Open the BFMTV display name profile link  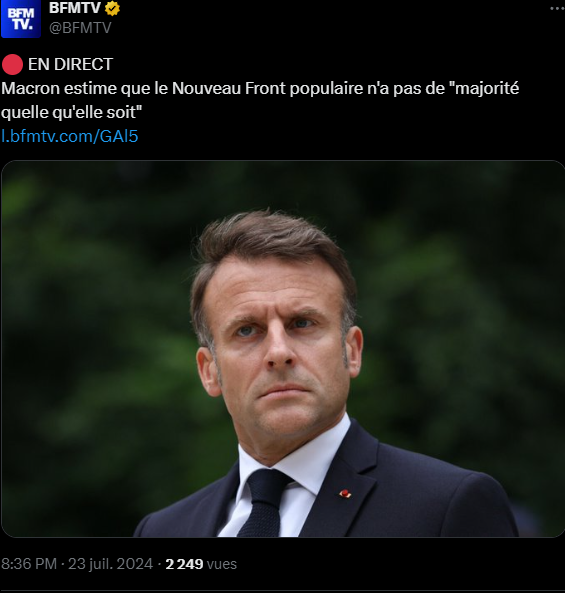pos(75,8)
